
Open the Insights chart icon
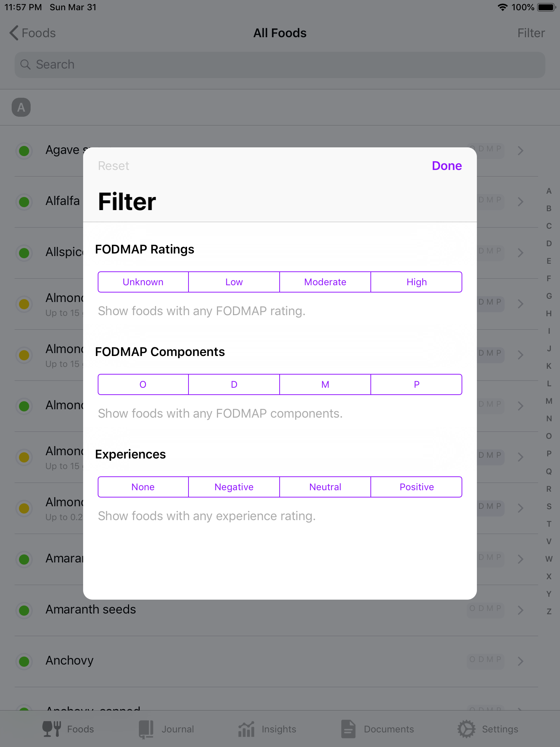point(246,729)
